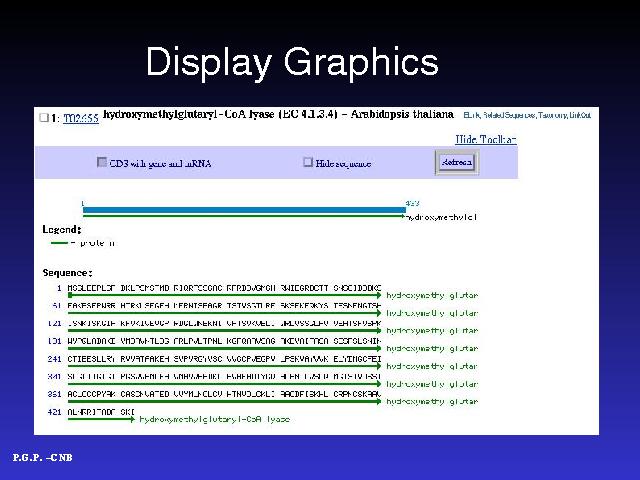Click hydroxymethylglutar annotation arrow on row 61
Screen dimensions: 640x480
432,312
